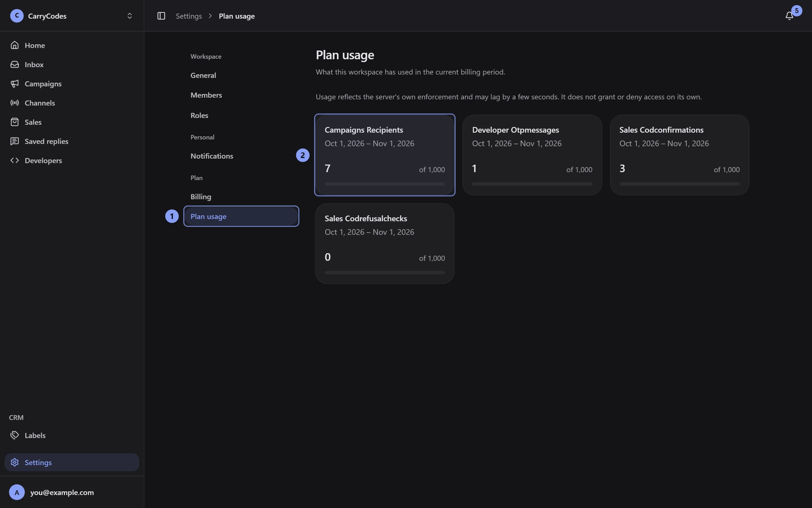Click the Developers code brackets icon
The height and width of the screenshot is (508, 812).
14,160
